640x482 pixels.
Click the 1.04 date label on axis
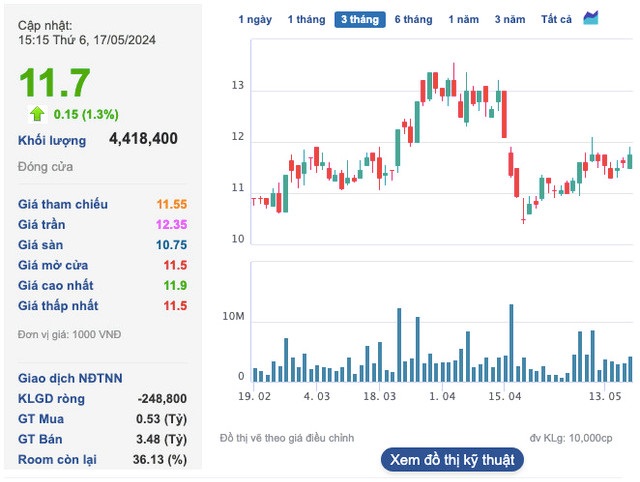tap(442, 397)
